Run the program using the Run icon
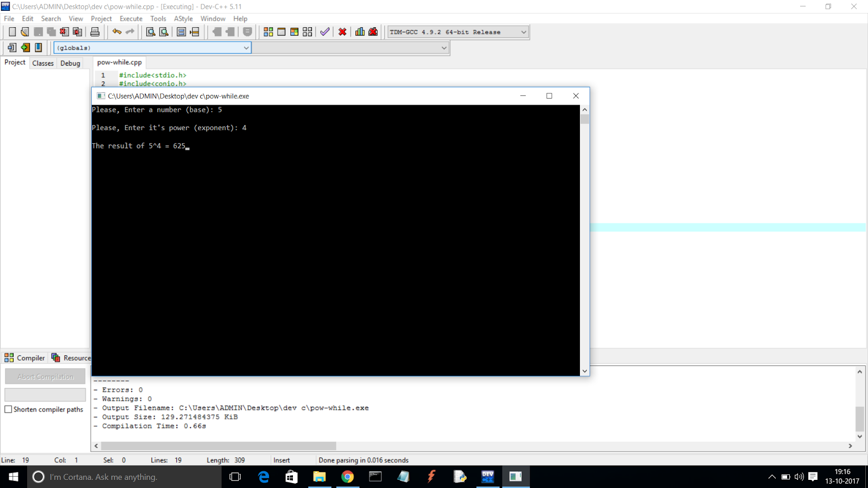Image resolution: width=868 pixels, height=488 pixels. (281, 31)
